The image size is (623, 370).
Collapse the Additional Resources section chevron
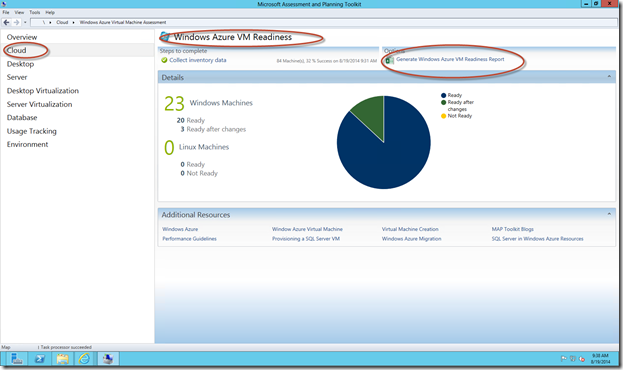click(x=609, y=214)
